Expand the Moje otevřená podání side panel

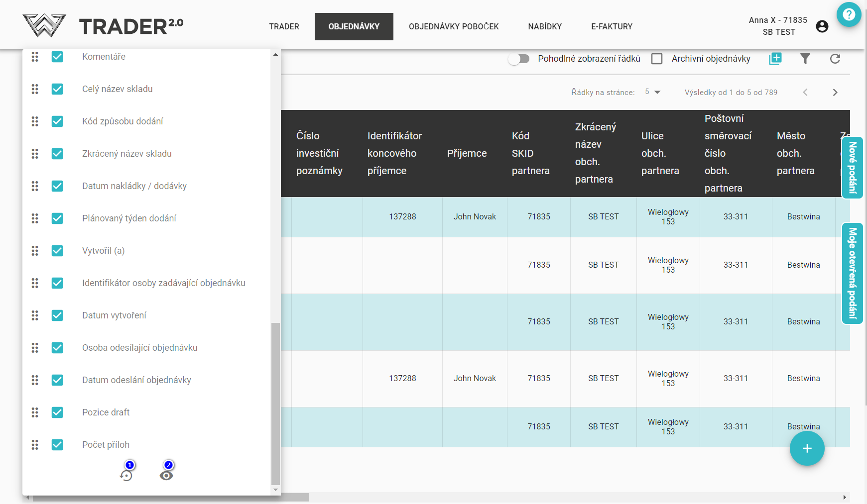(x=852, y=273)
